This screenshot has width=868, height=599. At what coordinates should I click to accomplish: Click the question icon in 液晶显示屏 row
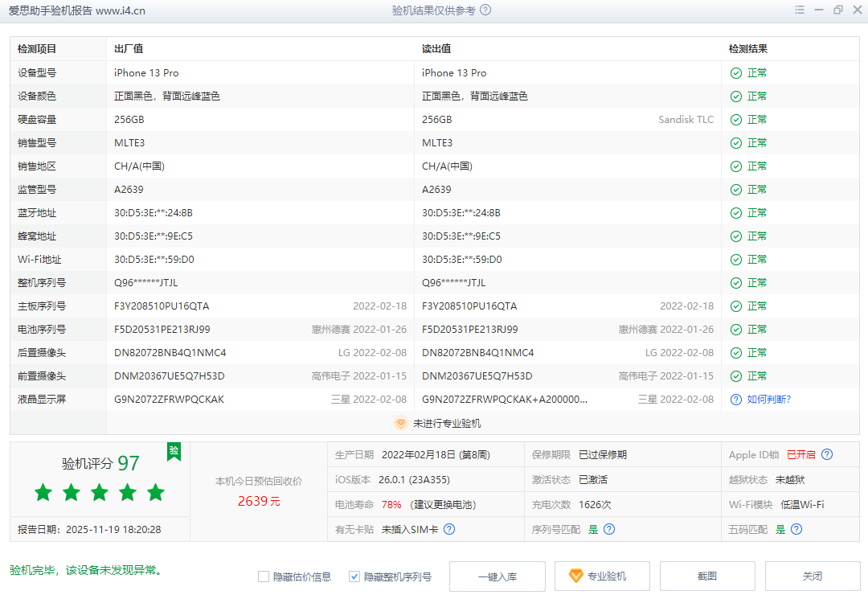pyautogui.click(x=735, y=400)
